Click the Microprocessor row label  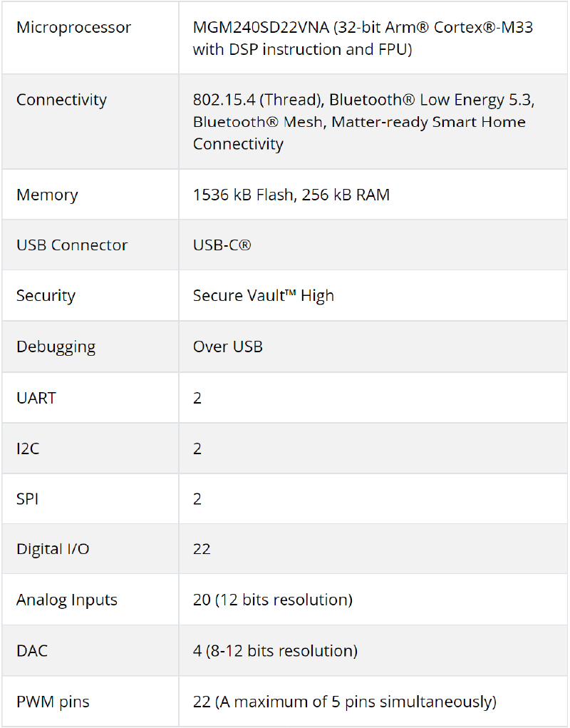pyautogui.click(x=73, y=28)
